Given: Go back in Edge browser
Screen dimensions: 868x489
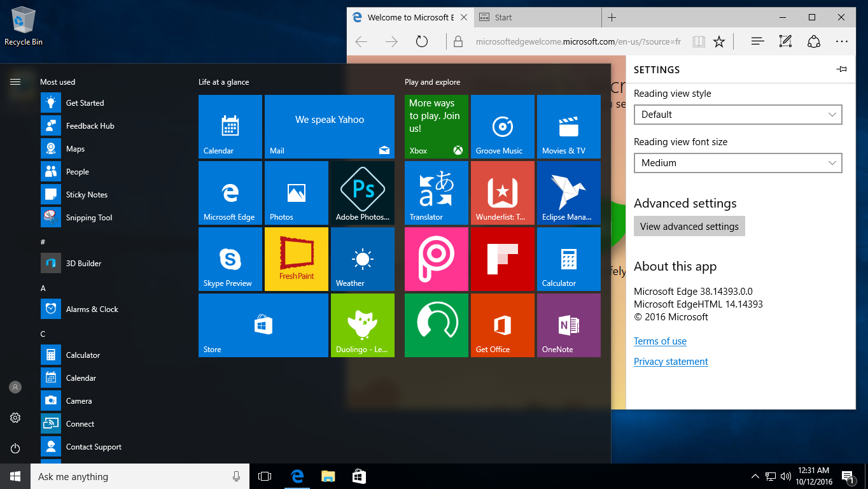Looking at the screenshot, I should click(361, 41).
